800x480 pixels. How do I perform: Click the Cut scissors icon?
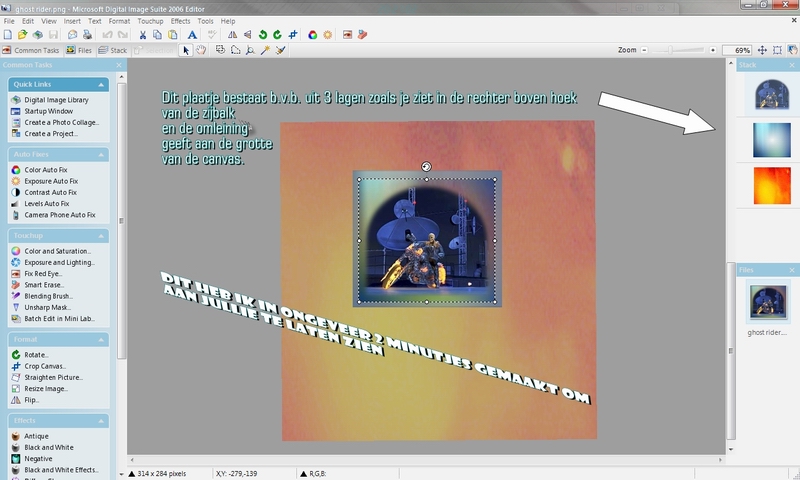[x=143, y=35]
